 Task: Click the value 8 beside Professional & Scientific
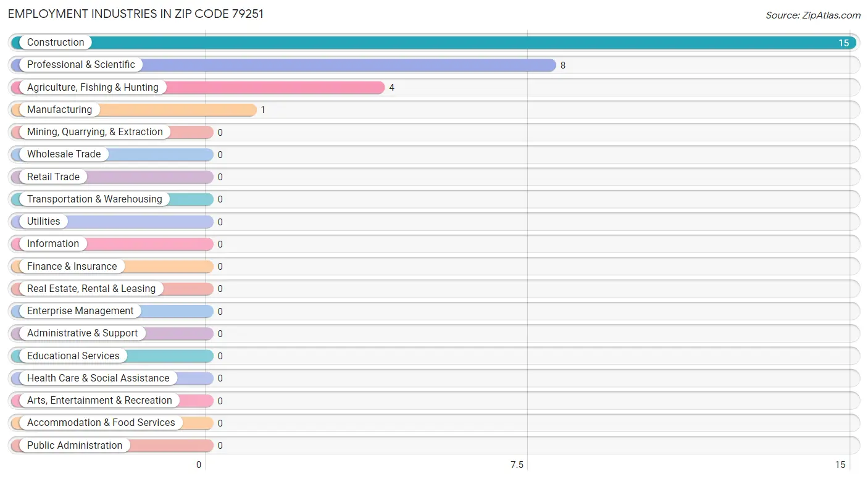tap(563, 65)
